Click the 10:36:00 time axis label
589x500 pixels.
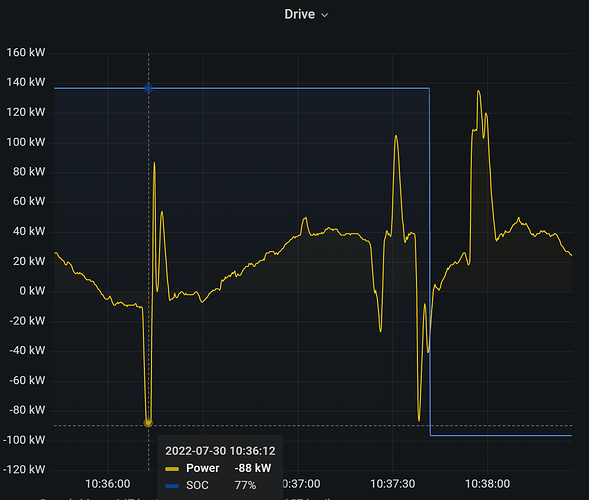click(108, 484)
